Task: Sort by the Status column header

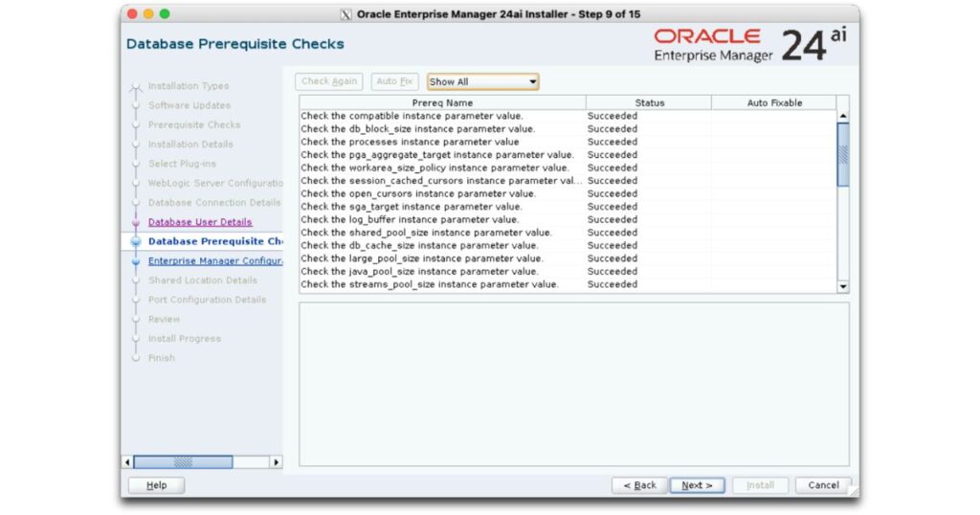Action: (x=649, y=102)
